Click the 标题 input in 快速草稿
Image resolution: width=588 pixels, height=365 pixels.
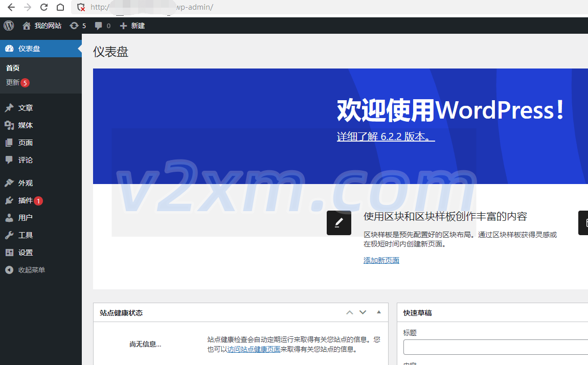click(x=496, y=347)
